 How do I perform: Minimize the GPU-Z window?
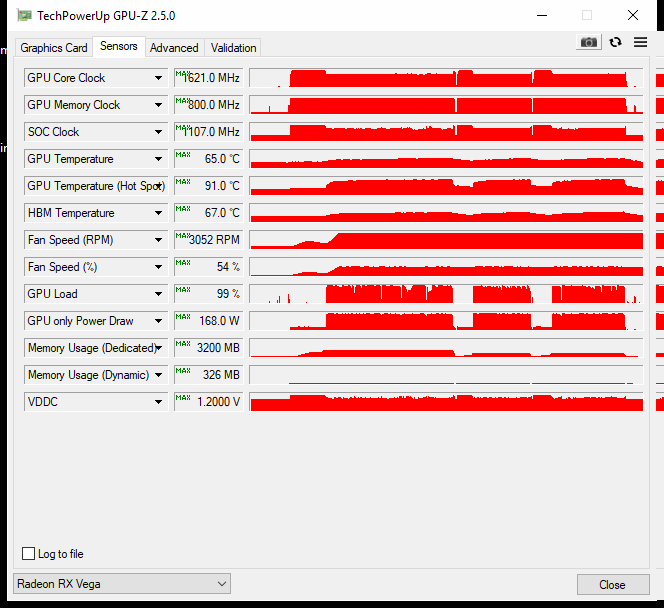(542, 16)
